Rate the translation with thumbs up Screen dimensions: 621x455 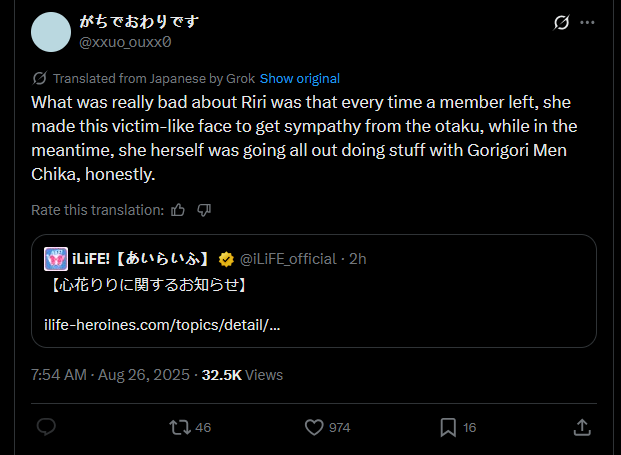[178, 210]
